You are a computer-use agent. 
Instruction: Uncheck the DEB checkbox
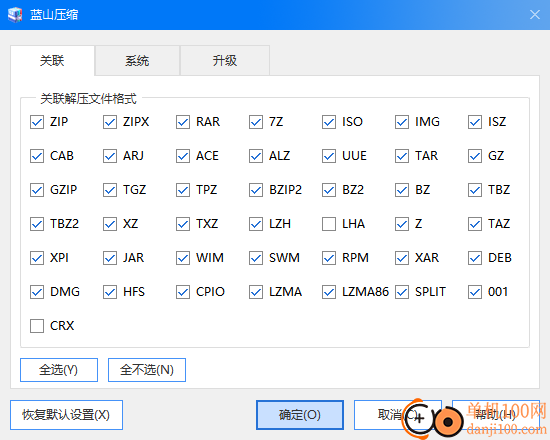pyautogui.click(x=475, y=258)
